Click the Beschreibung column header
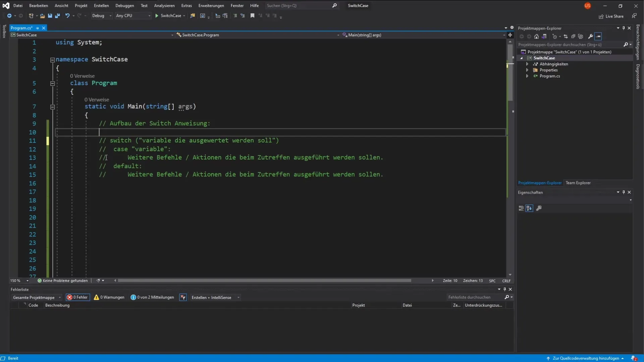 (57, 305)
